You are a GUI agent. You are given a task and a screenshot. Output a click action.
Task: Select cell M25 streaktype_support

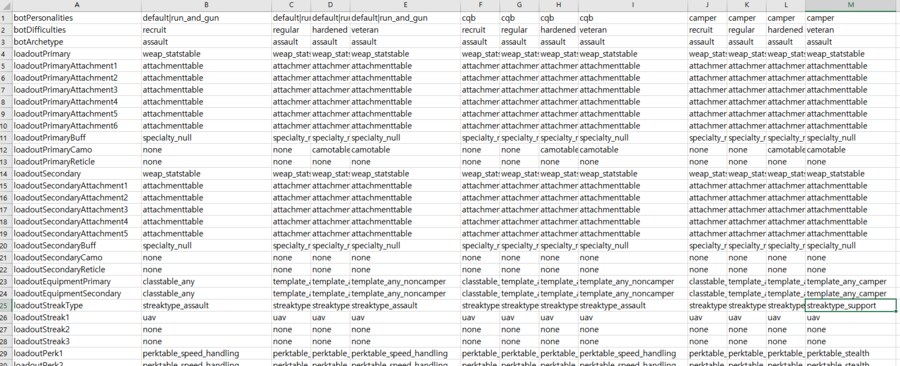[x=851, y=306]
